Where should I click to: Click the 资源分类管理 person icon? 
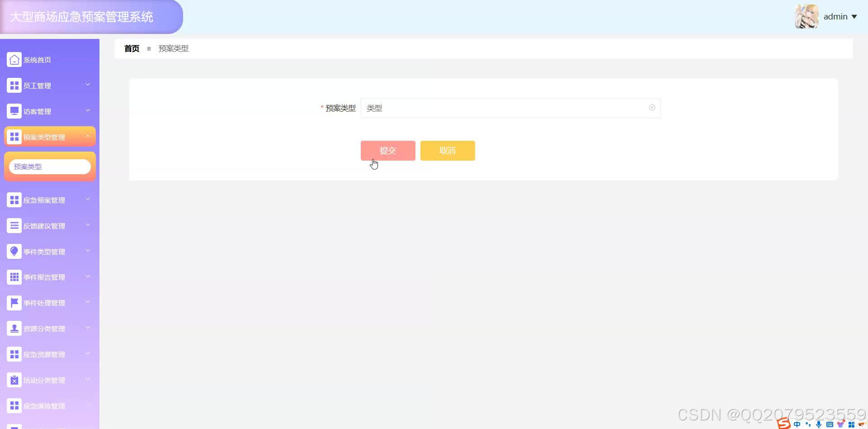click(x=14, y=329)
